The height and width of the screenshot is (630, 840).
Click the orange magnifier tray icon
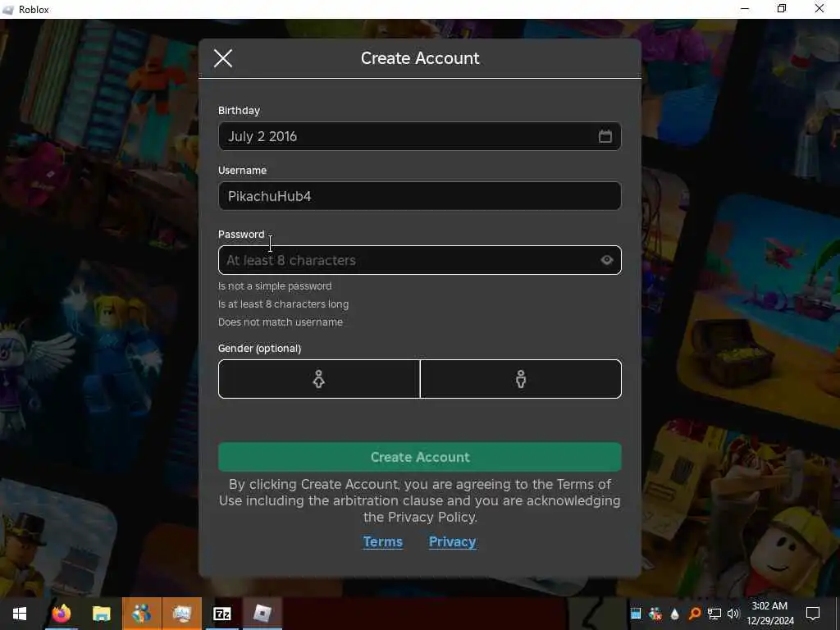[694, 614]
